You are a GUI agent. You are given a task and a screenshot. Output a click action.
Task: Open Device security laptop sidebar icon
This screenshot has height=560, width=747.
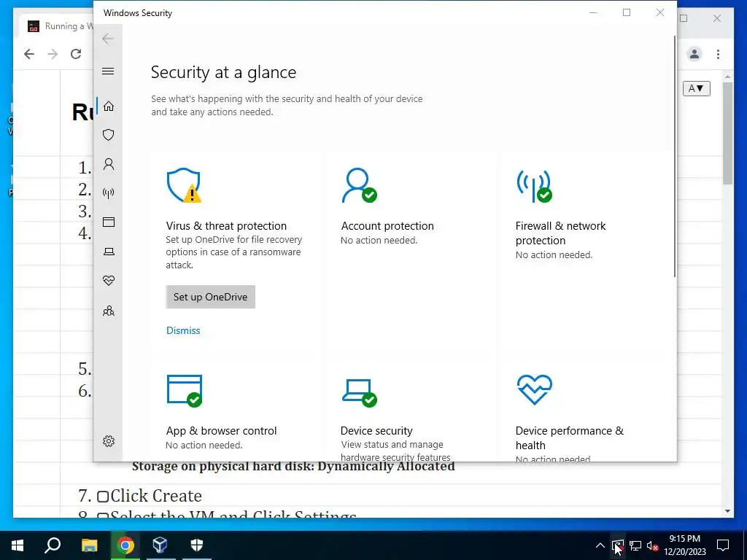pos(109,252)
